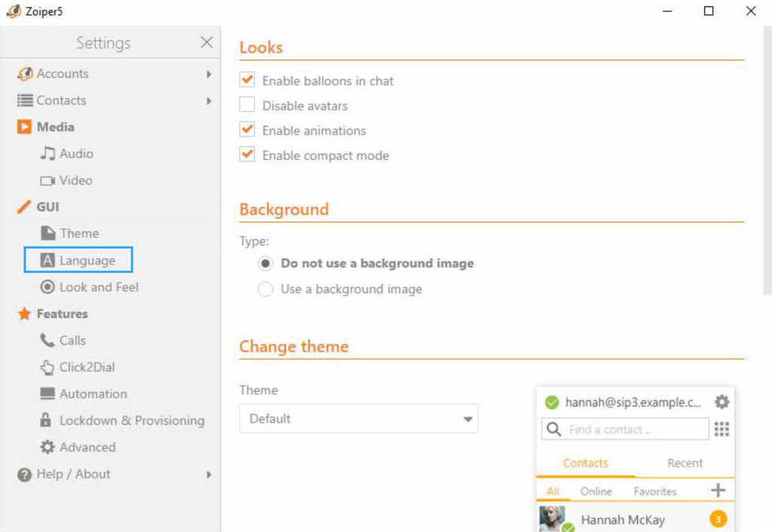
Task: Select Language in the settings sidebar
Action: tap(78, 260)
